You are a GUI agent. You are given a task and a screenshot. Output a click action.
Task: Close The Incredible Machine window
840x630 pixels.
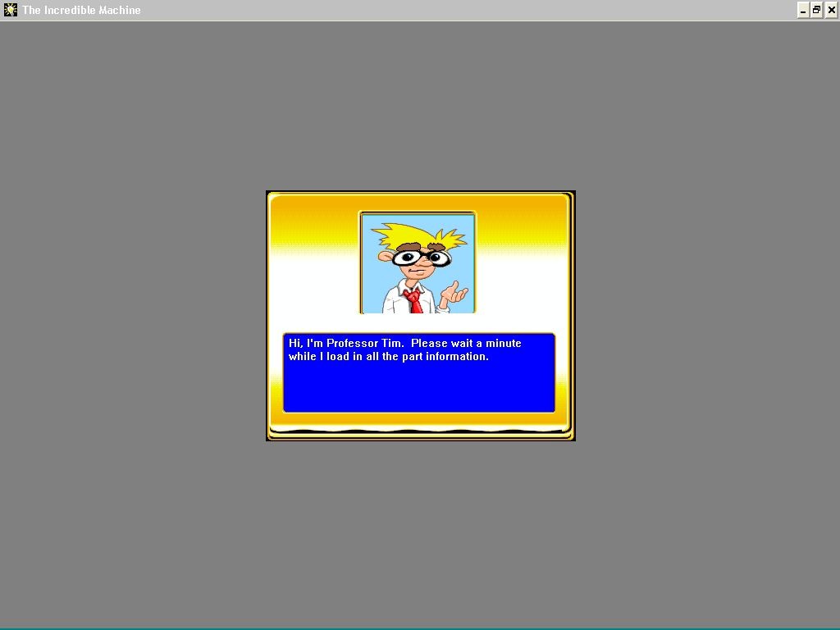point(832,10)
